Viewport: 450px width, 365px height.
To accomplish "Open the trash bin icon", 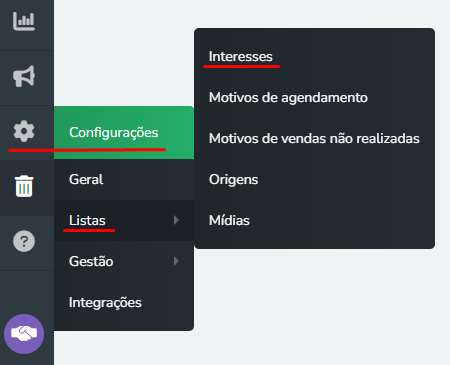I will [x=24, y=186].
